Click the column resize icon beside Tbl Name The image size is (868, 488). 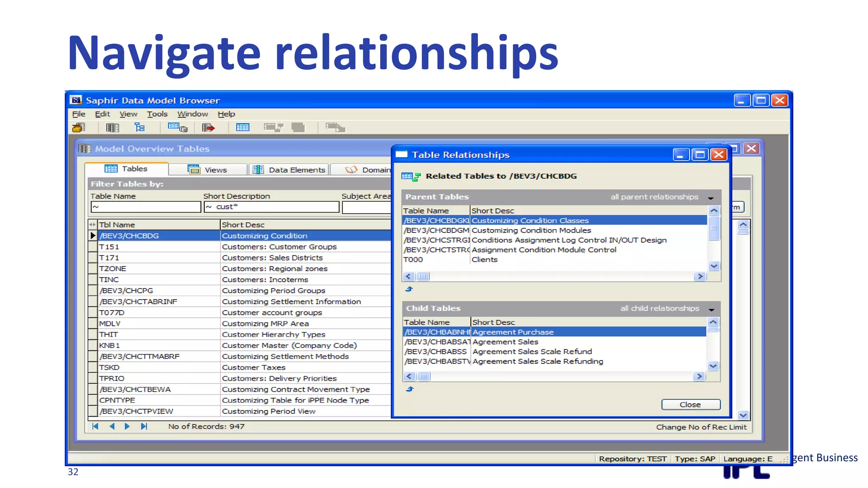click(x=92, y=225)
